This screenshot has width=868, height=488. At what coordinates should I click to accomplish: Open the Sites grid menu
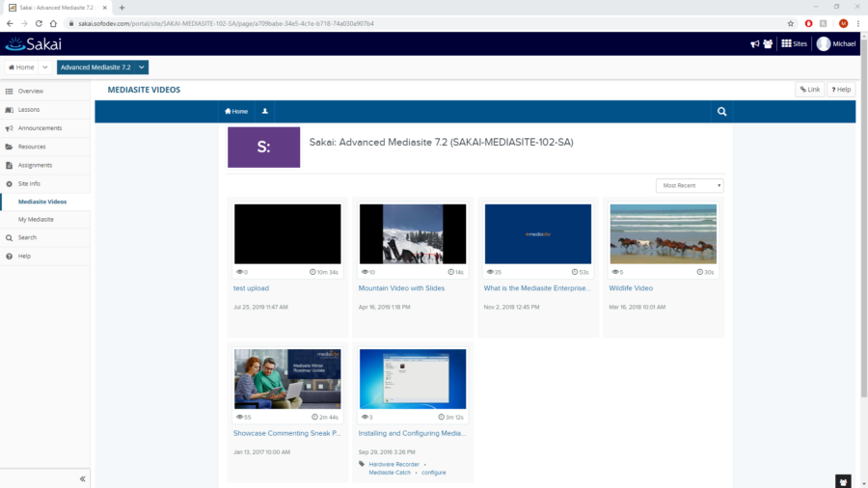click(795, 43)
